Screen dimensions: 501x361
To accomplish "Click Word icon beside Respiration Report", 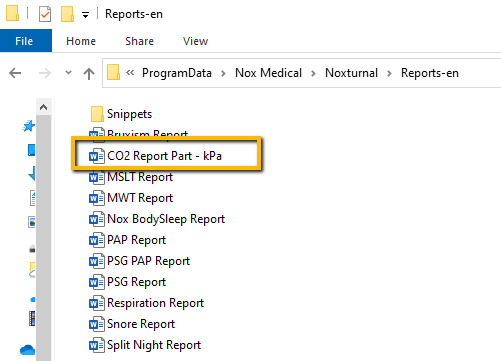I will [97, 303].
